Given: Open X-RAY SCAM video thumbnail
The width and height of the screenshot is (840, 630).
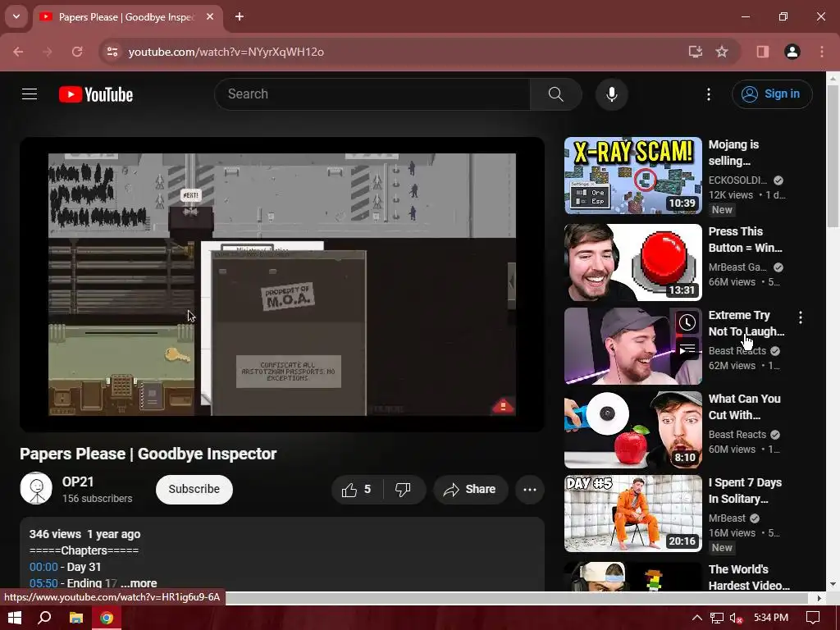Looking at the screenshot, I should point(632,176).
